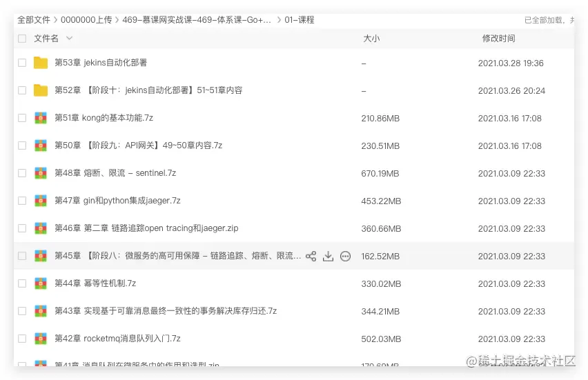
Task: Select file 第51章 kong的基本功能.7z
Action: [104, 118]
